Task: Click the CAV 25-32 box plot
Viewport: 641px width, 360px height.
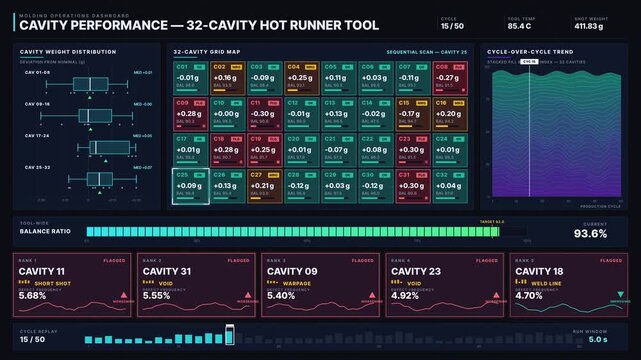Action: coord(102,179)
